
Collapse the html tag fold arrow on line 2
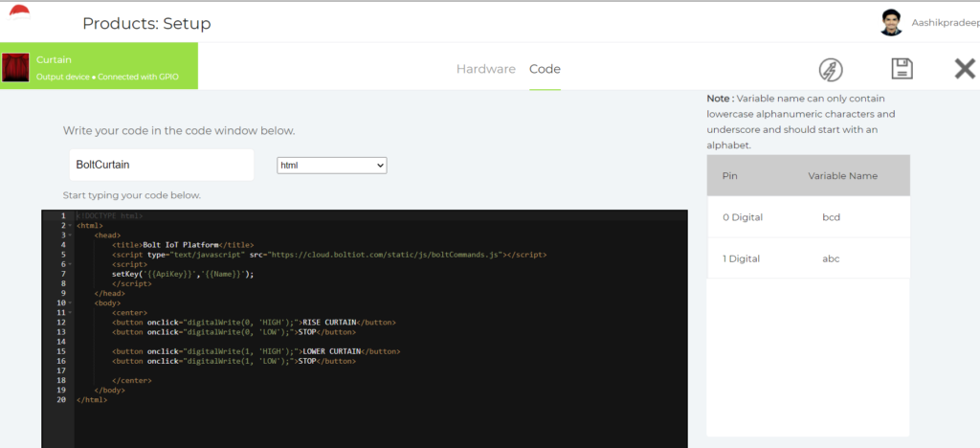point(70,226)
